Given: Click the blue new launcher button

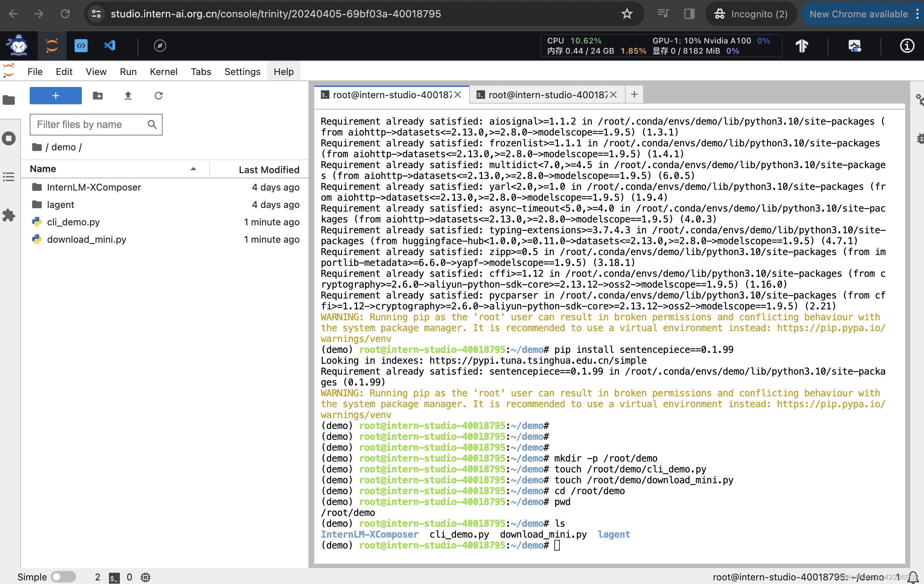Looking at the screenshot, I should tap(56, 96).
